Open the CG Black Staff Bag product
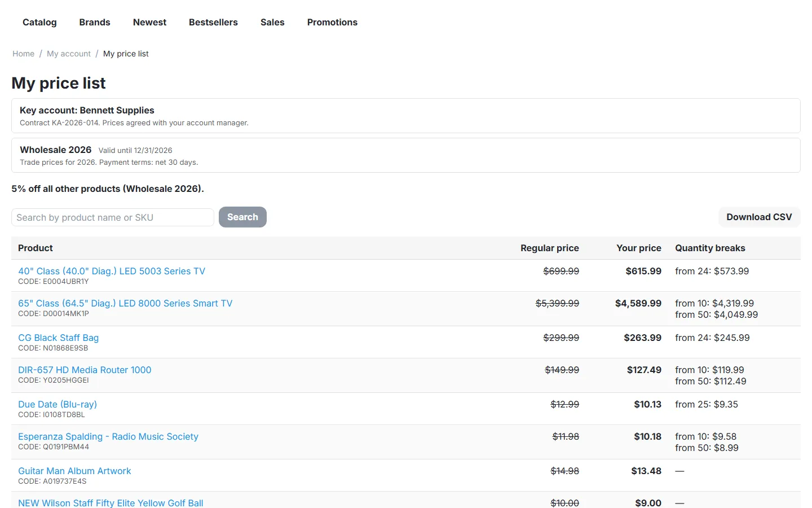The image size is (812, 508). (x=59, y=338)
